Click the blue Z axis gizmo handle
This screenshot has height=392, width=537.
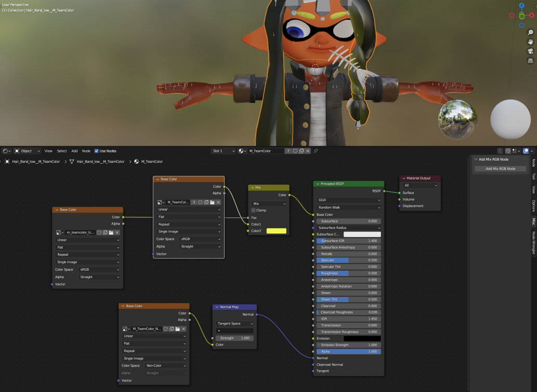[x=521, y=6]
